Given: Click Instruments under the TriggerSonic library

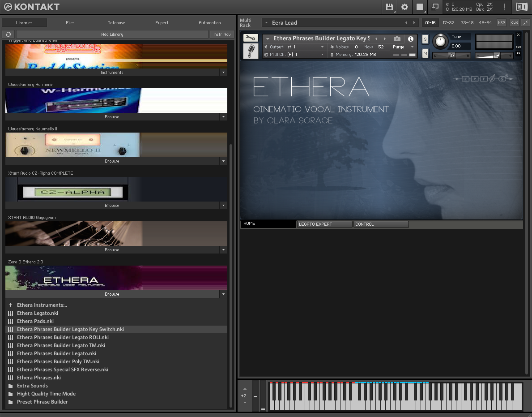Looking at the screenshot, I should [x=112, y=72].
